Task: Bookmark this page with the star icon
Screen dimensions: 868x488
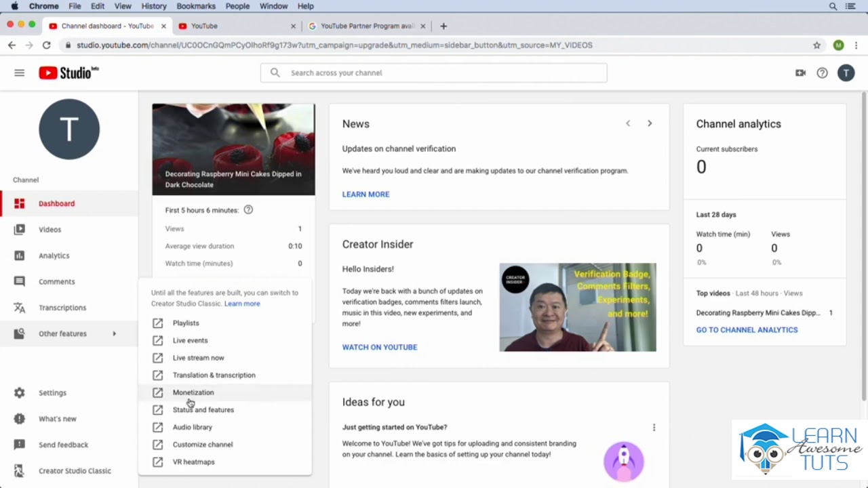Action: (816, 45)
